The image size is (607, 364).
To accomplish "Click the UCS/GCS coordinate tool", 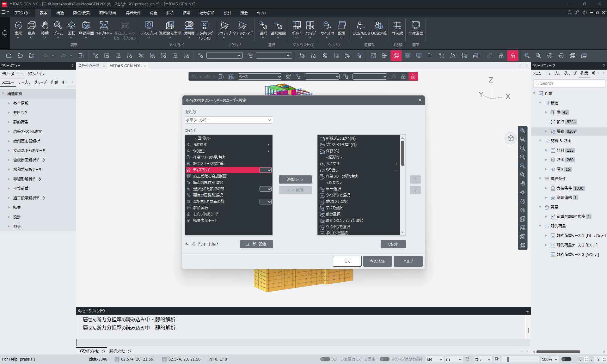I will coord(361,29).
